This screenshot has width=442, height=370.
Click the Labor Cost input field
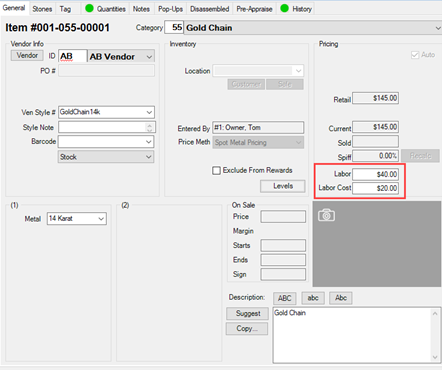[375, 188]
